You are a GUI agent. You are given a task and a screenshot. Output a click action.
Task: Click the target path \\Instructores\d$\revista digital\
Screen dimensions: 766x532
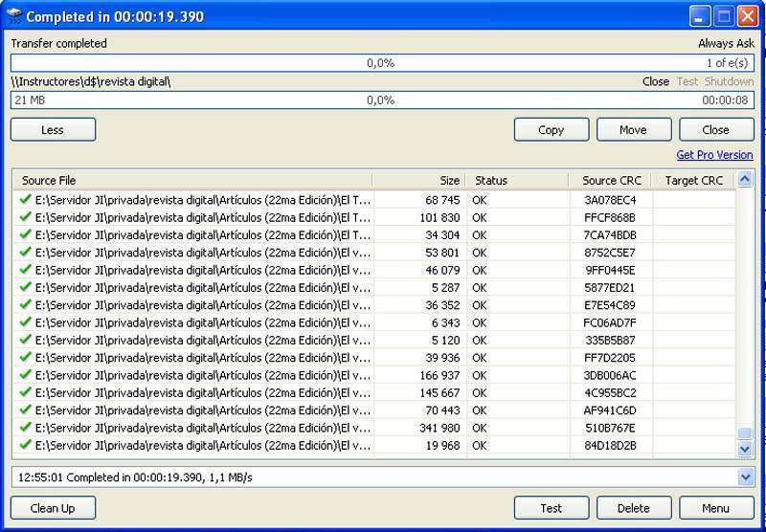click(x=91, y=81)
